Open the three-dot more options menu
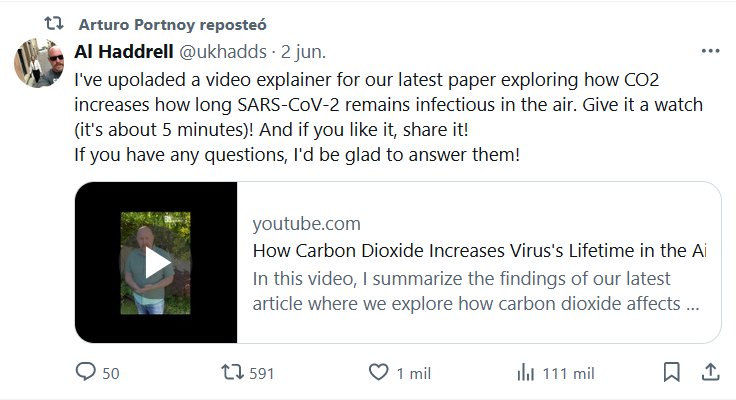 [709, 50]
